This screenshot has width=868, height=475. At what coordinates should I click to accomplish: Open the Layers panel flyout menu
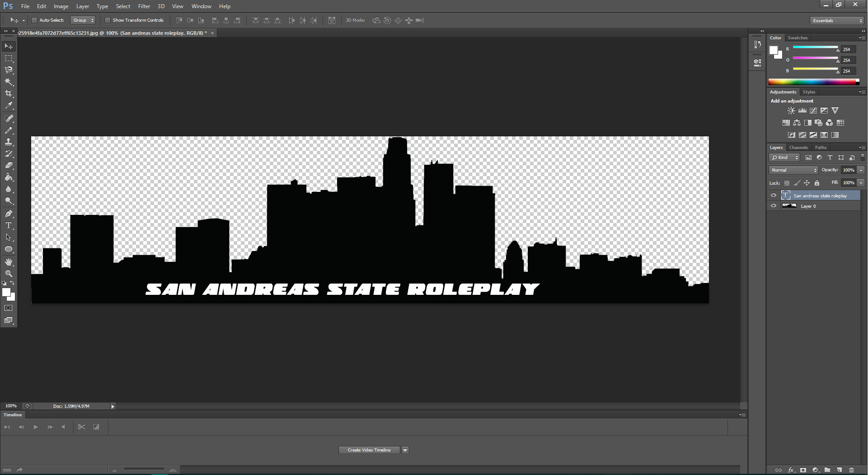862,148
